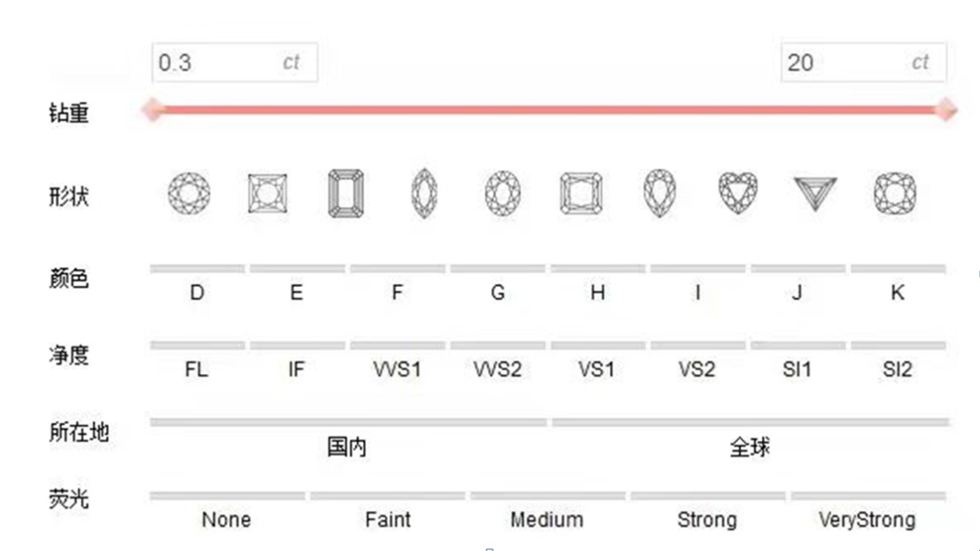Choose the princess cut shape icon
980x551 pixels.
click(268, 193)
